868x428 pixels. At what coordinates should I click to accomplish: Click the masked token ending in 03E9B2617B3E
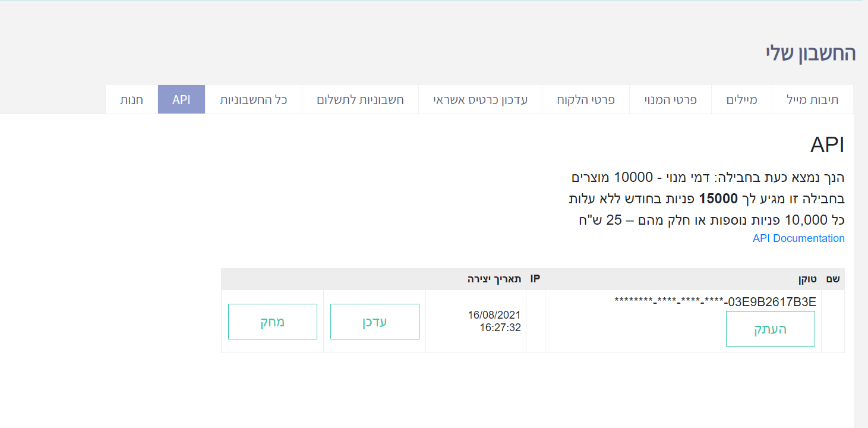715,302
